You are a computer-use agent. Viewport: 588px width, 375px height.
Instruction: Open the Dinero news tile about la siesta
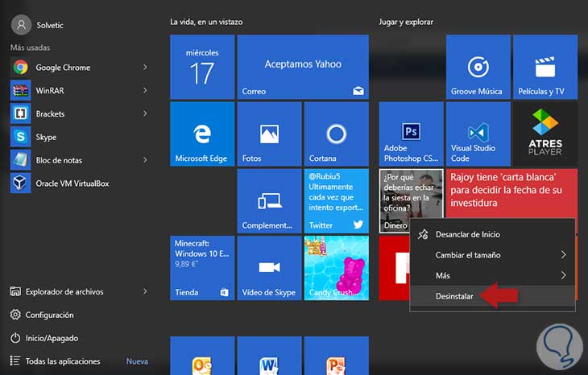(x=411, y=201)
